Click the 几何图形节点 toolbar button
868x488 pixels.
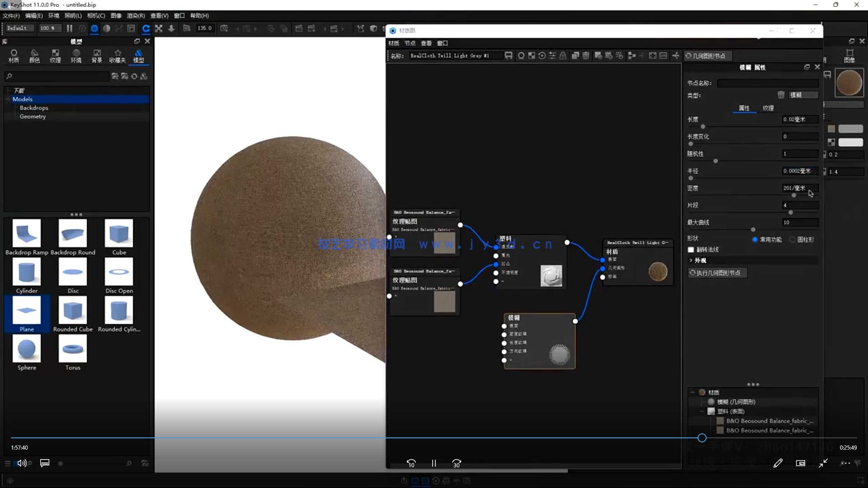point(708,56)
